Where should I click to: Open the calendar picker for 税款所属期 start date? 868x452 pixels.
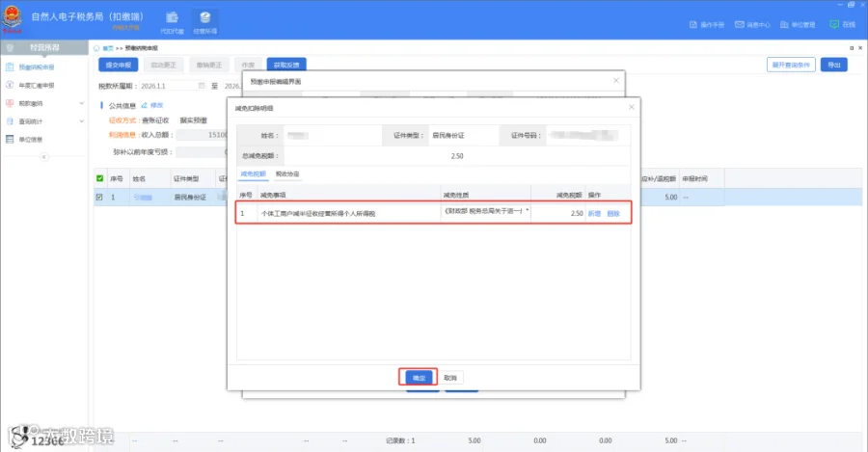tap(202, 86)
